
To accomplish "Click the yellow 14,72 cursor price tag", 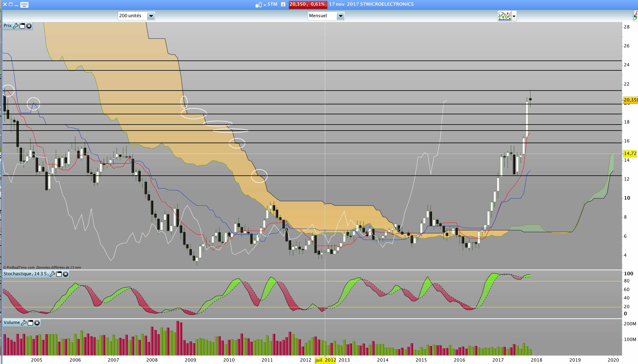I will pos(630,154).
